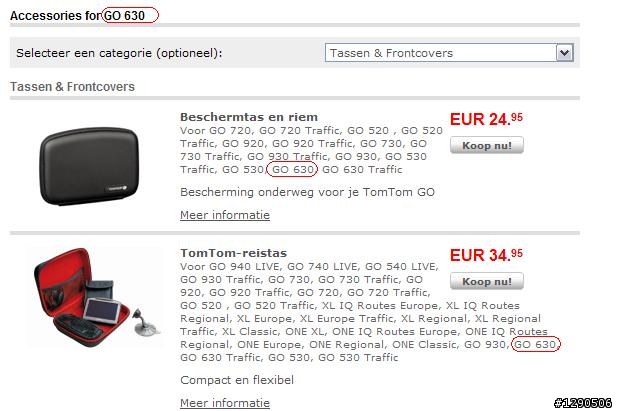Select the Beschermtas en riem title
The image size is (618, 411).
249,117
